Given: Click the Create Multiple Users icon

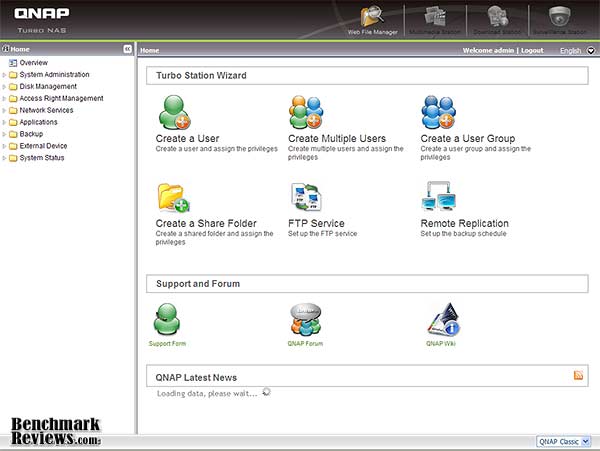Looking at the screenshot, I should [x=306, y=112].
